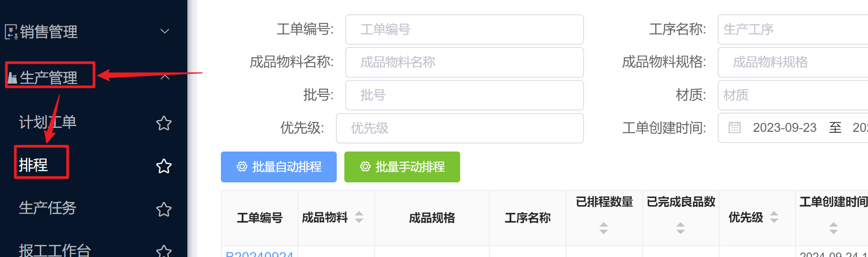Open the 工序名称 select box
Screen dimensions: 868x257
793,29
